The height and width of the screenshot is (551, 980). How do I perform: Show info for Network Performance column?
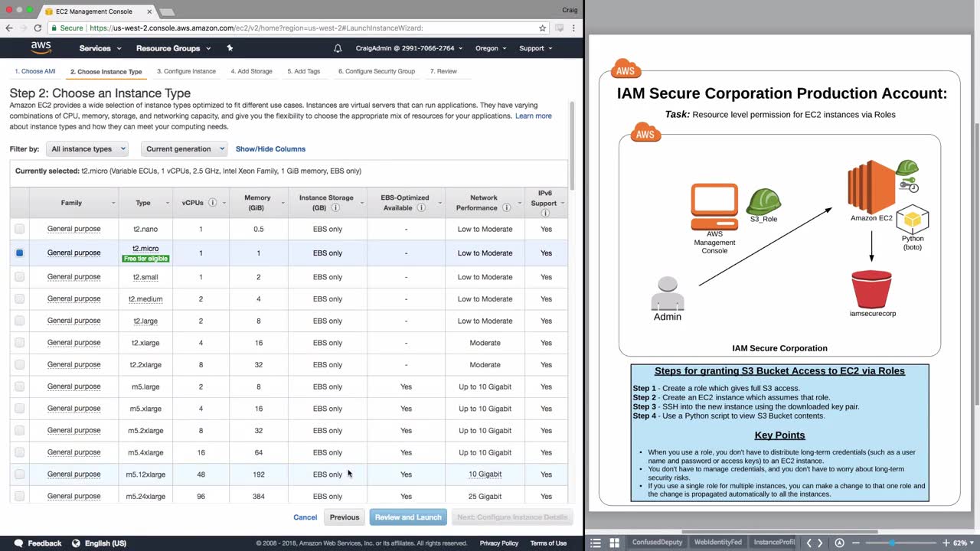(506, 207)
